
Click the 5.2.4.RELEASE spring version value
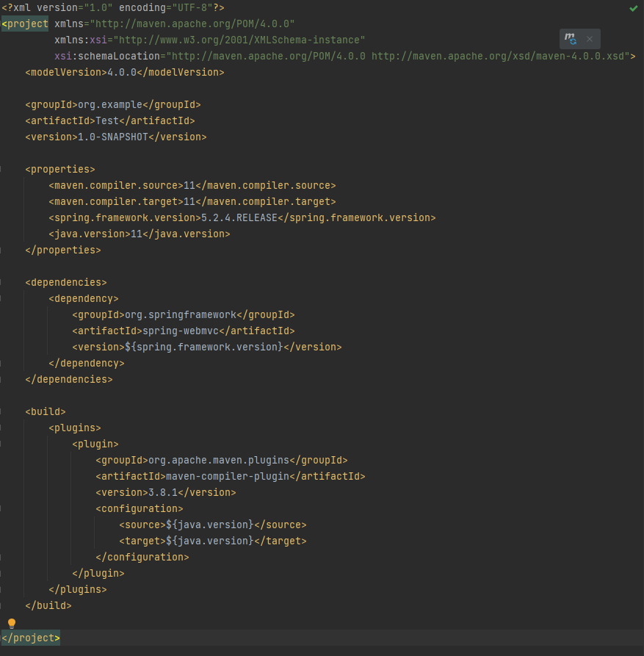(239, 218)
